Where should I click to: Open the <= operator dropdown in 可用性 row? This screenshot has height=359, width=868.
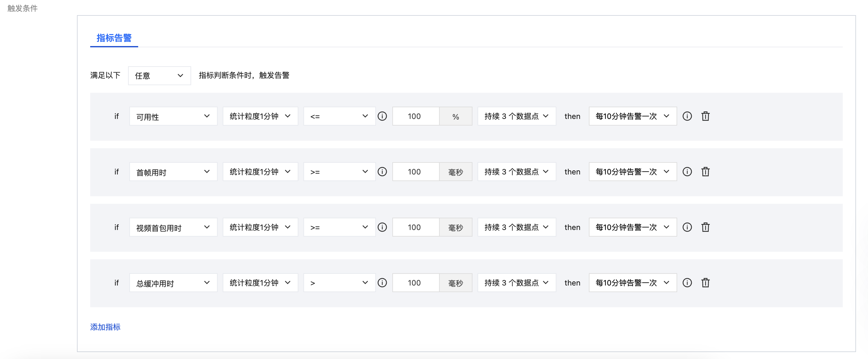[339, 116]
